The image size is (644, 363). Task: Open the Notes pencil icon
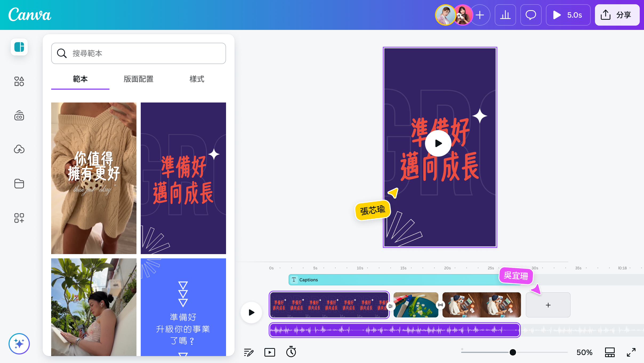click(x=249, y=352)
